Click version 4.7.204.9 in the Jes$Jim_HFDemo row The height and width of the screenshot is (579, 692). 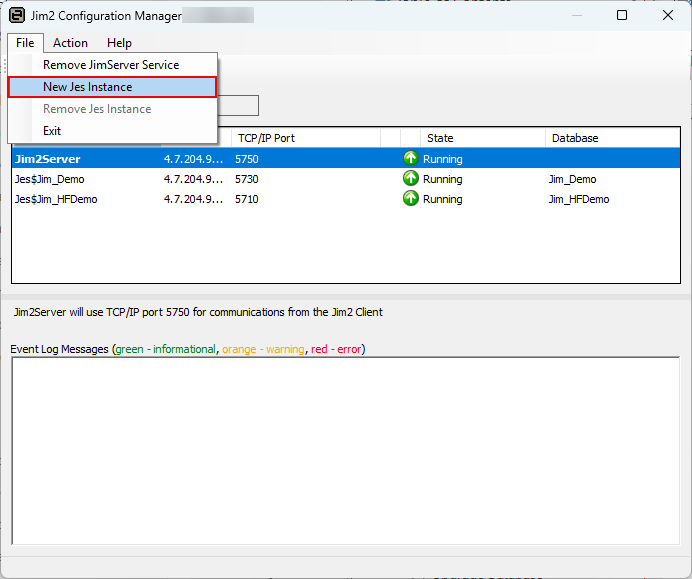[x=193, y=199]
